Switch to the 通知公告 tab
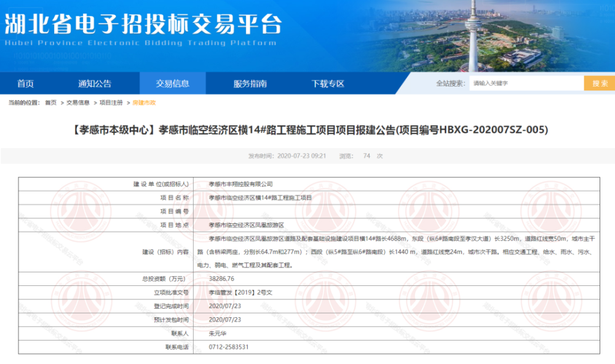Viewport: 615px width, 364px height. pos(95,82)
